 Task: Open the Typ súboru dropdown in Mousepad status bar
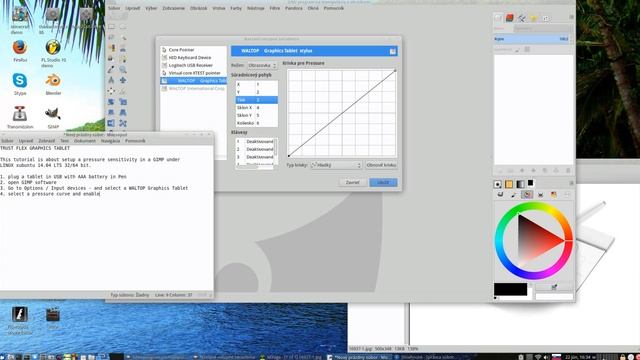point(130,295)
